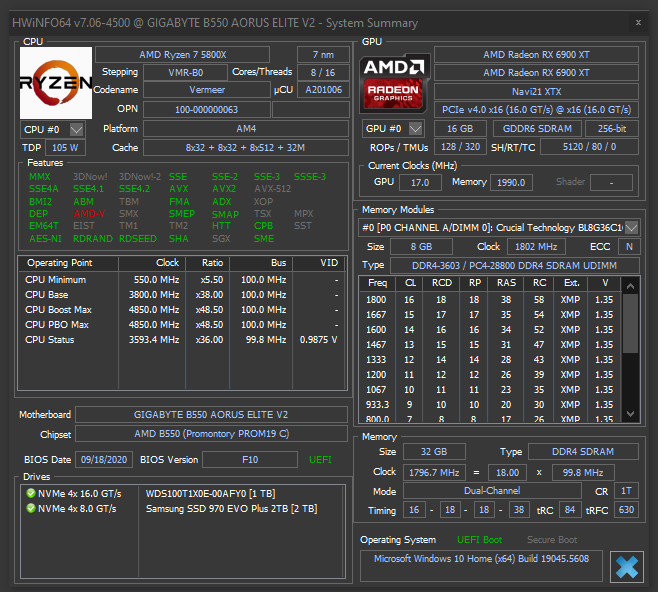Click the 128 / 320 ROPs/TMUs value
The height and width of the screenshot is (592, 658).
click(460, 147)
